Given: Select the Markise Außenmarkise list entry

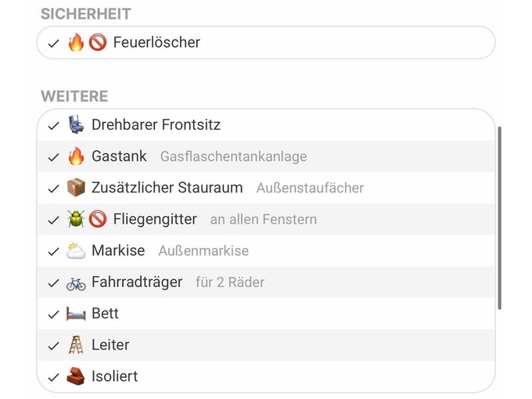Looking at the screenshot, I should click(x=266, y=250).
